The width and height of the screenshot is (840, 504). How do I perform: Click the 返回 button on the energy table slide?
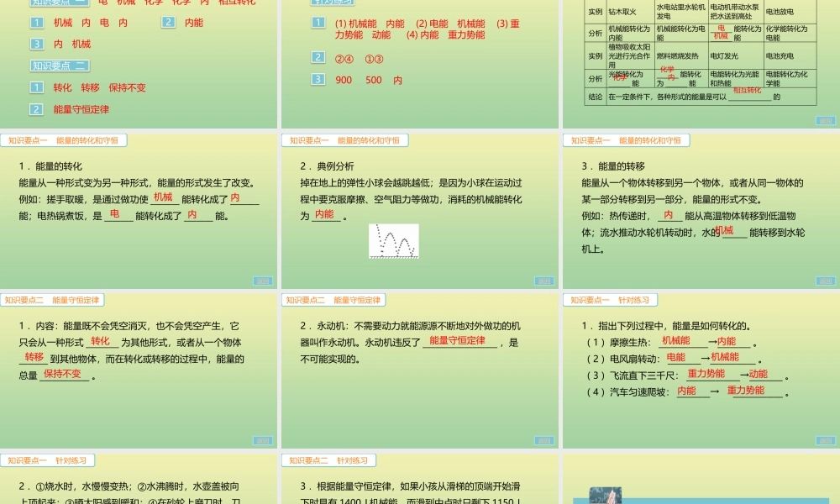825,120
